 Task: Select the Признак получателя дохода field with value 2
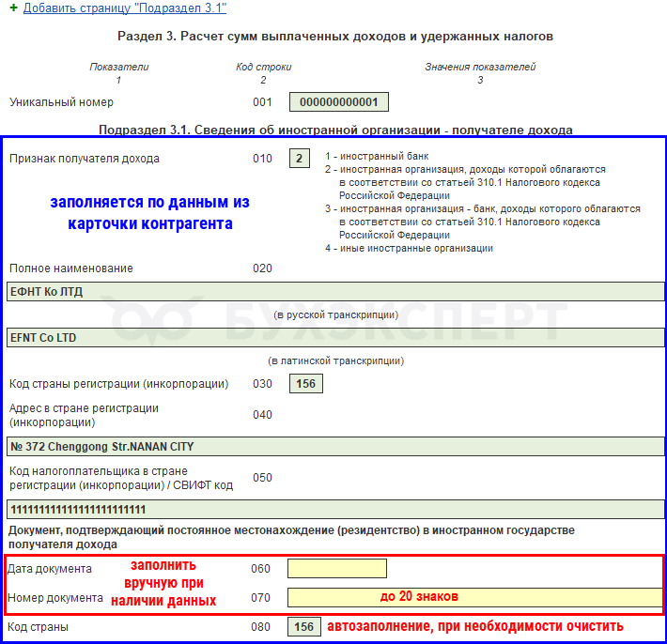pos(300,158)
